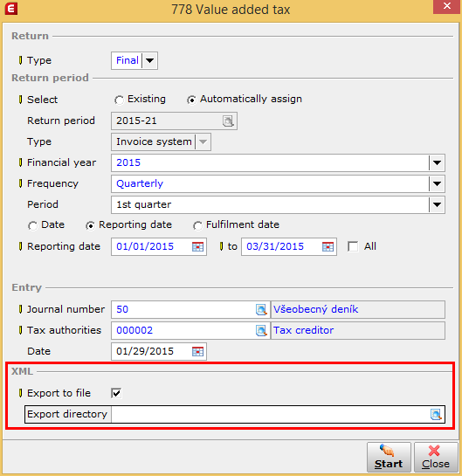This screenshot has width=462, height=476.
Task: Enable the All checkbox
Action: (x=353, y=246)
